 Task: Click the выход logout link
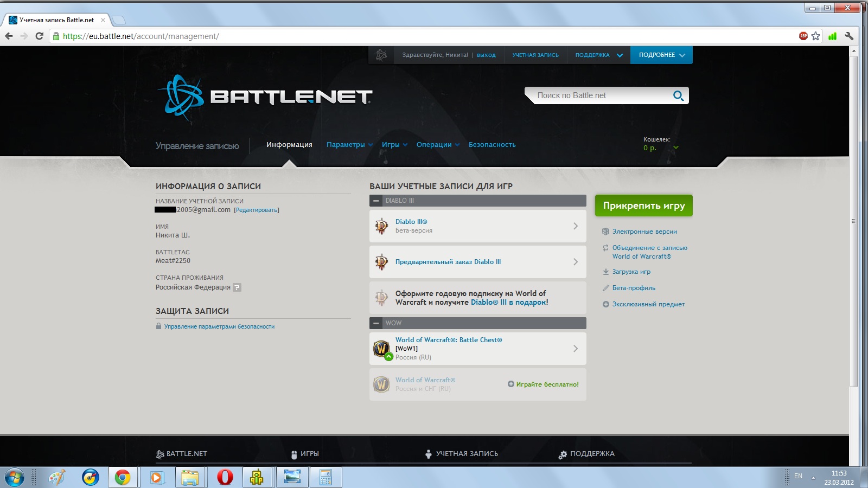tap(486, 55)
